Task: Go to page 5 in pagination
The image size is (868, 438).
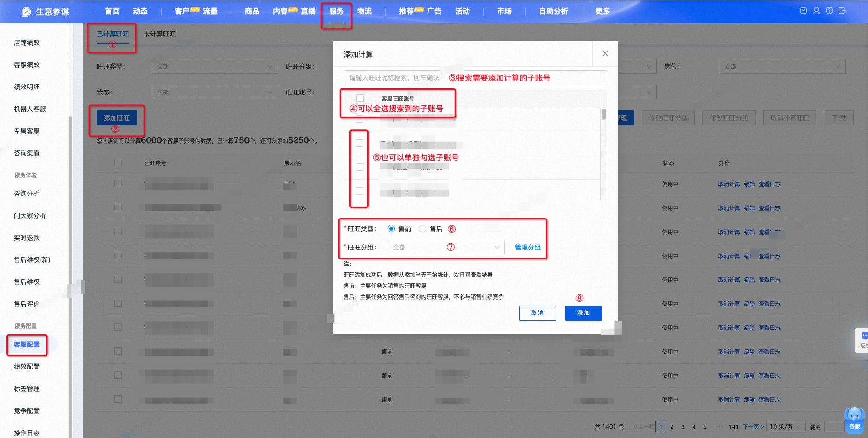Action: coord(705,427)
